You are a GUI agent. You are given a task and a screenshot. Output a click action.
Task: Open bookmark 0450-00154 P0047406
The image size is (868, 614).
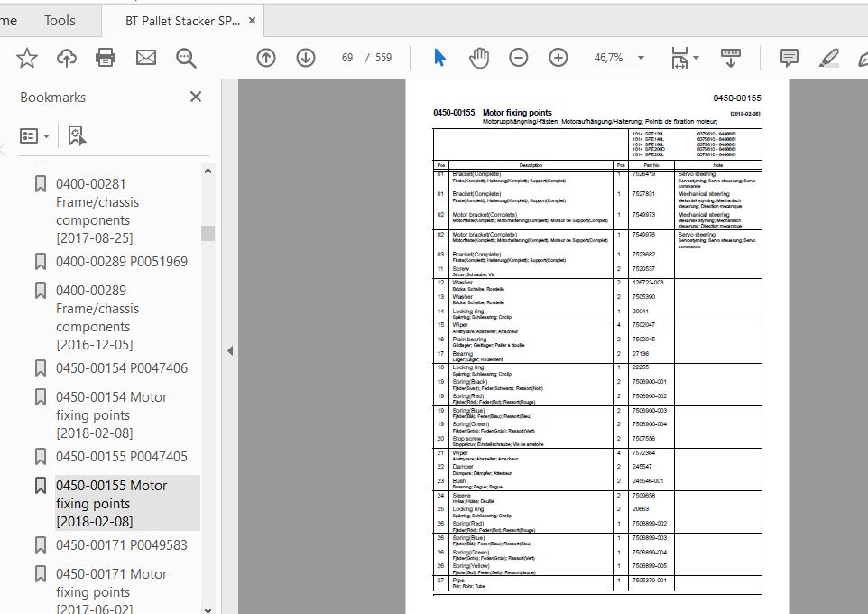tap(122, 368)
